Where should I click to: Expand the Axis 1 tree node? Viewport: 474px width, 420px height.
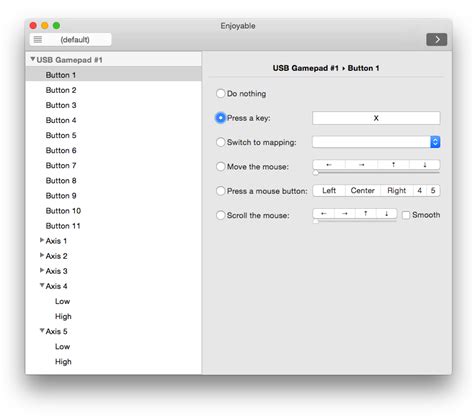pyautogui.click(x=42, y=240)
